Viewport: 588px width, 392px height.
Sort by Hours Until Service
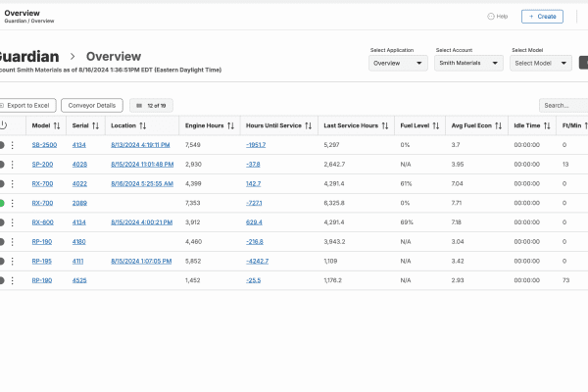309,125
